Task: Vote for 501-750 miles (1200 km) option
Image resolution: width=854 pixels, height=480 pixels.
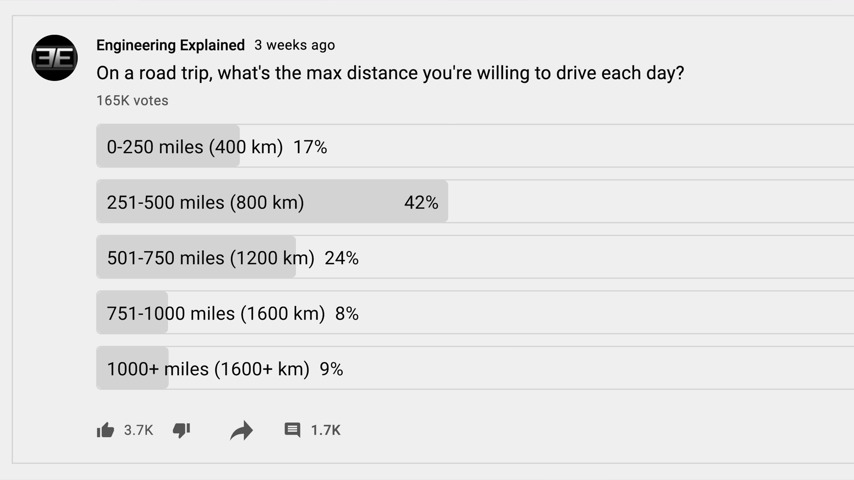Action: [475, 257]
